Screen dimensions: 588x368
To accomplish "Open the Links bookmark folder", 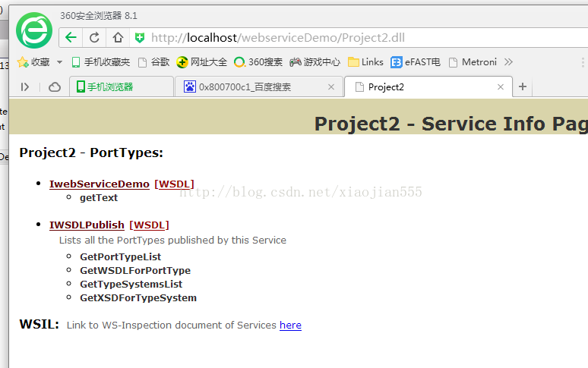I will click(365, 62).
